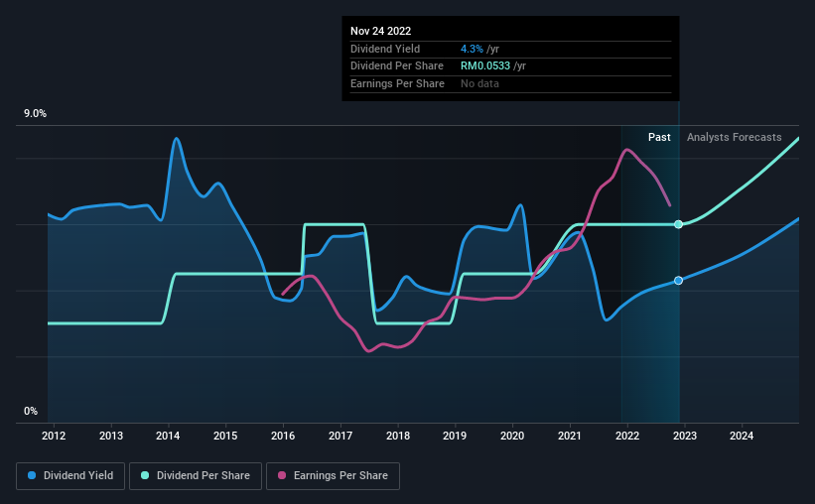815x504 pixels.
Task: Click the 2014 peak of blue yield line
Action: 177,138
